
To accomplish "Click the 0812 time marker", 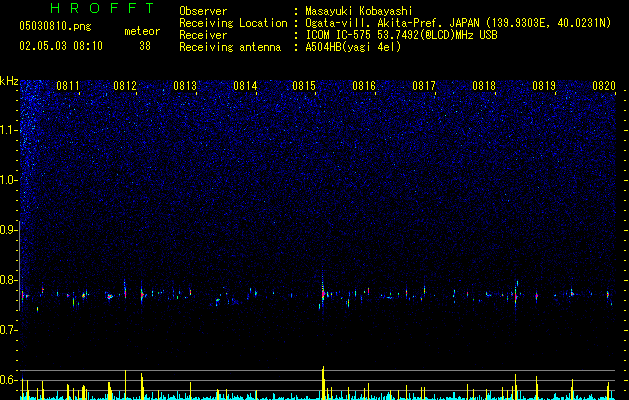I will coord(125,86).
